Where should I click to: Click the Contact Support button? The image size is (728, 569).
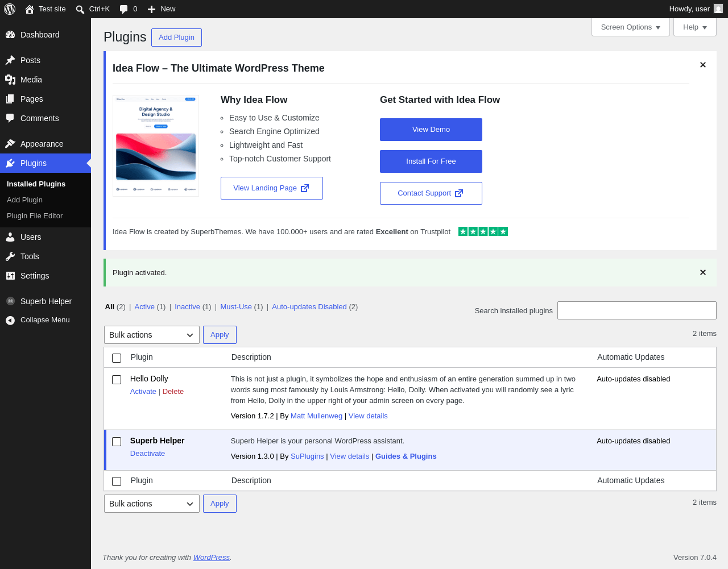pyautogui.click(x=431, y=193)
